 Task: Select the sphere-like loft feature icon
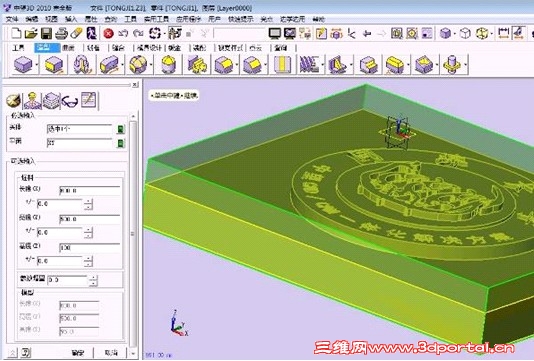pyautogui.click(x=138, y=65)
